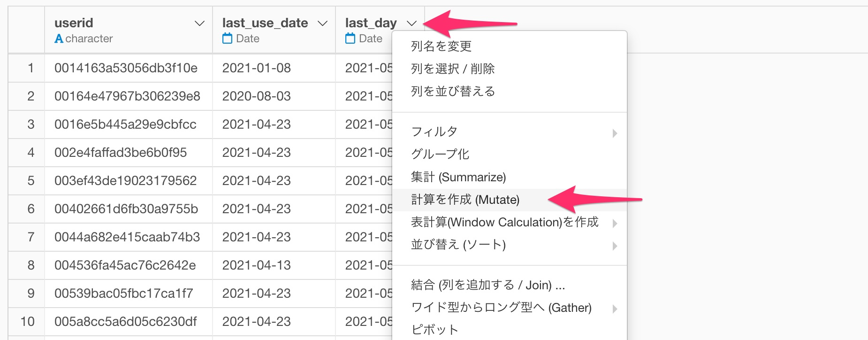Expand the フィルタ submenu arrow
868x340 pixels.
pyautogui.click(x=615, y=133)
